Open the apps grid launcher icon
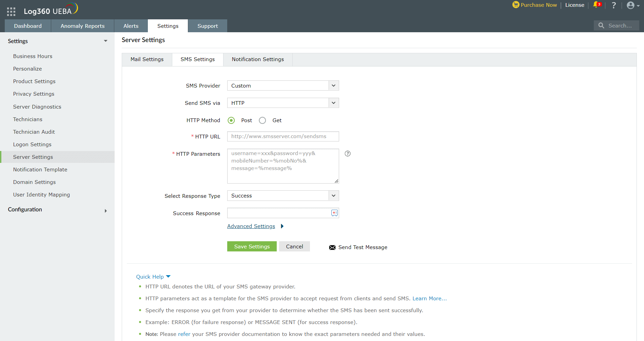The height and width of the screenshot is (341, 644). [11, 12]
